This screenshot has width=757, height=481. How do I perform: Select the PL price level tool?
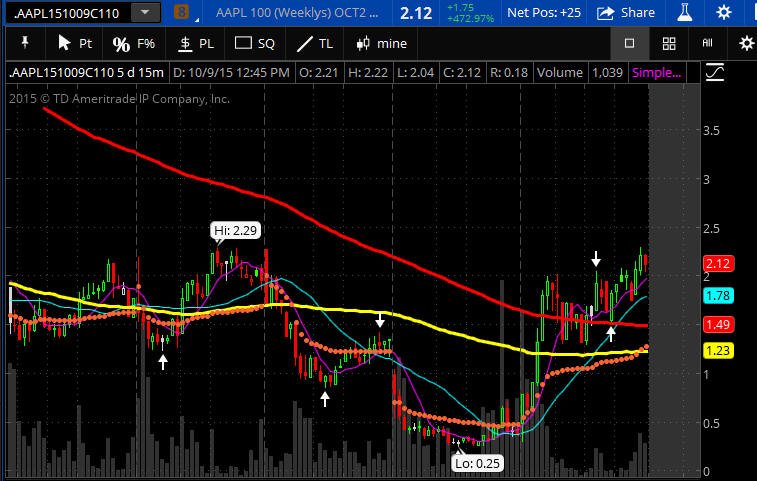[x=196, y=44]
